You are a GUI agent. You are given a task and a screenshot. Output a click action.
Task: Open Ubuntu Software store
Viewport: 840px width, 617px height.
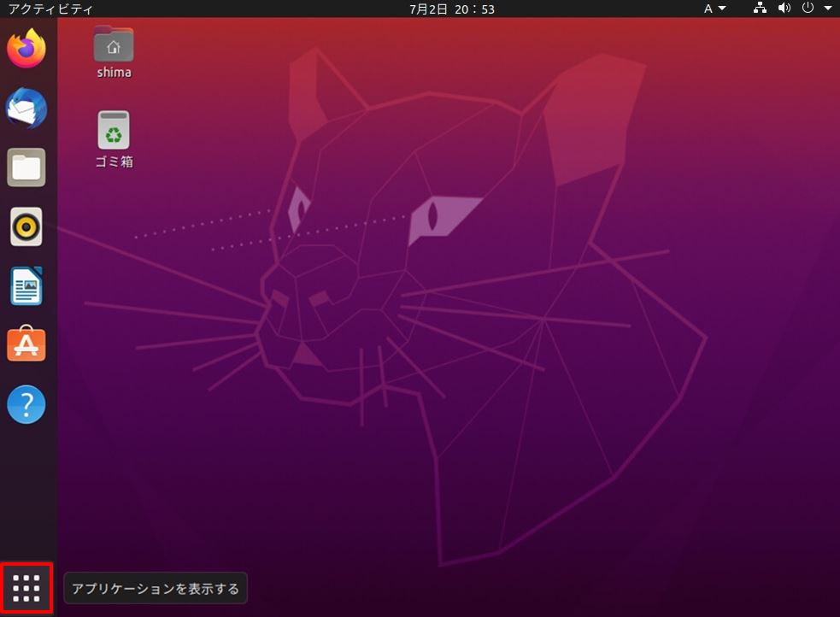[26, 344]
